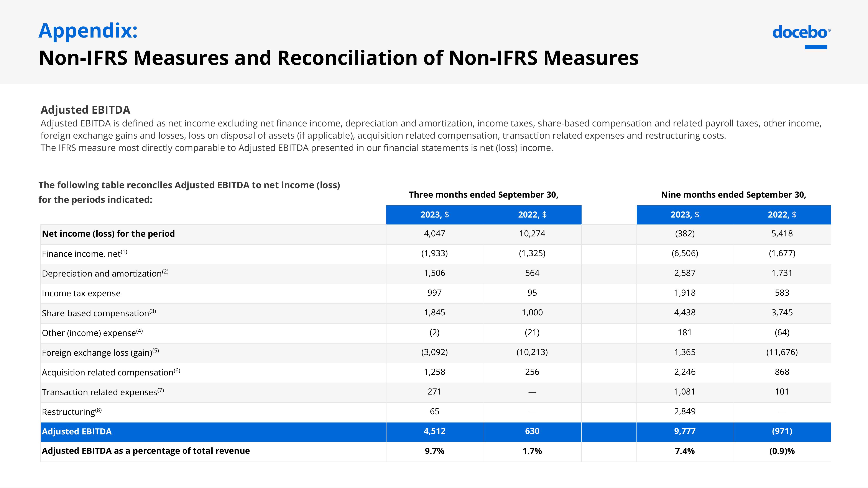Click 'Acquisition related compensation' row label
868x488 pixels.
click(111, 372)
